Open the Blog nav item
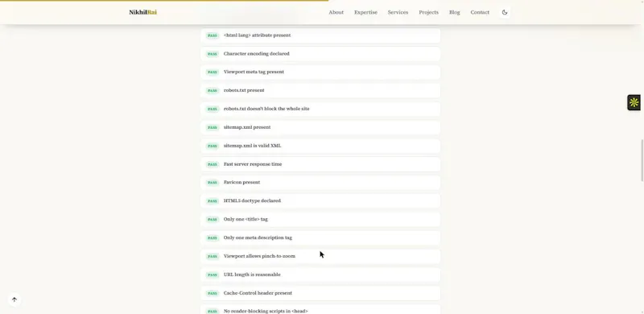The image size is (644, 314). click(x=455, y=12)
